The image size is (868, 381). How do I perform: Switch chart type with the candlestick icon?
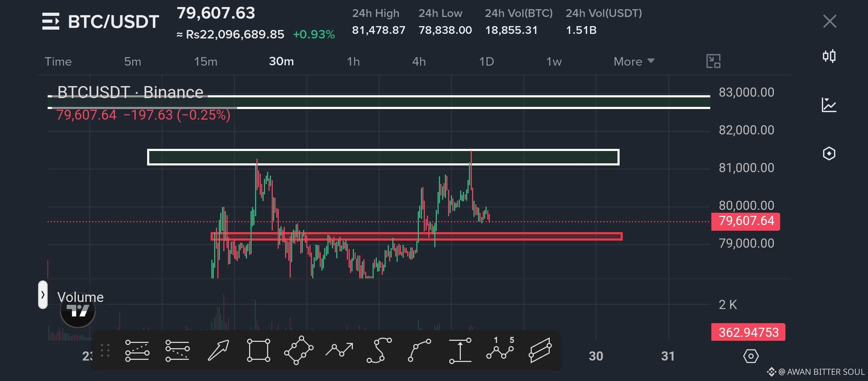(x=829, y=56)
